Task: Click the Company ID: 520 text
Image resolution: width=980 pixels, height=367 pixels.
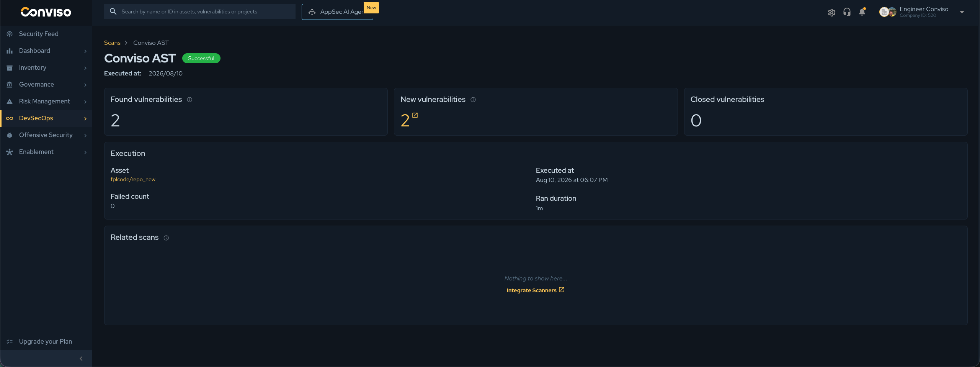Action: click(x=918, y=16)
